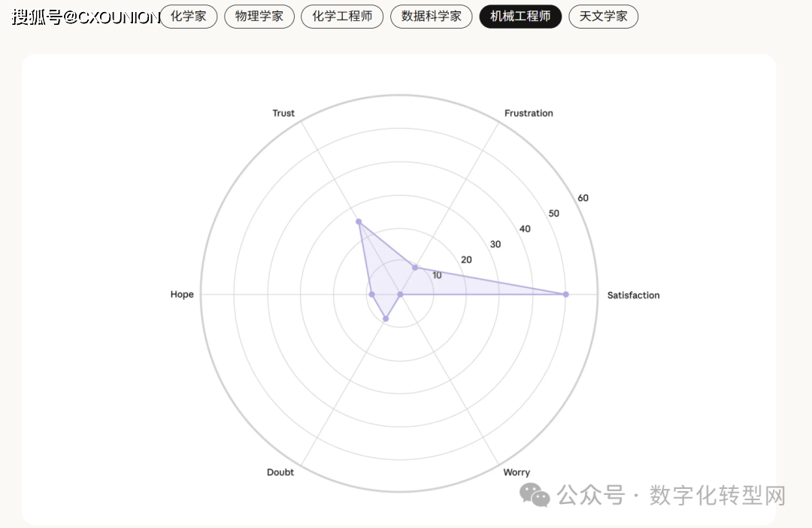Image resolution: width=812 pixels, height=528 pixels.
Task: Select the 化学家 tab
Action: (188, 17)
